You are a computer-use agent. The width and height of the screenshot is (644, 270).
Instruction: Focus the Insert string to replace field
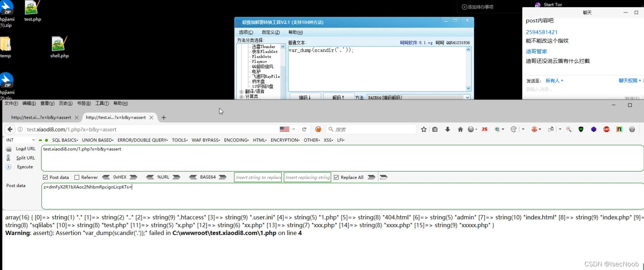click(258, 177)
